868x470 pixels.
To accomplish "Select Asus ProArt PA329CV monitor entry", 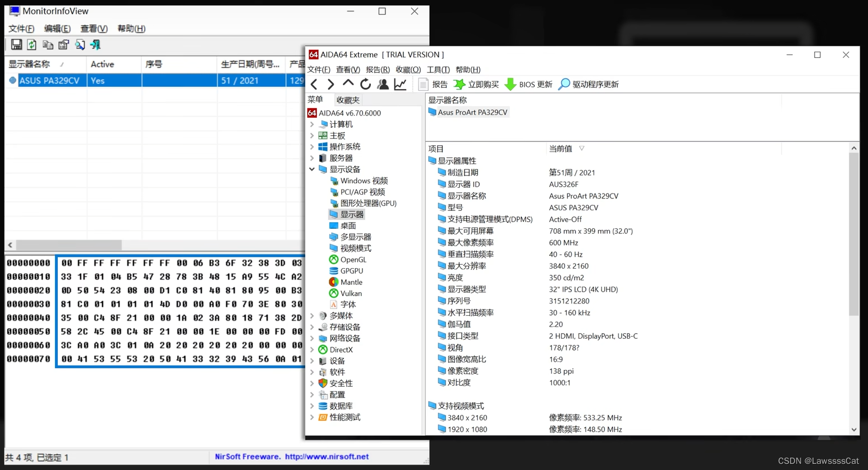I will (468, 112).
